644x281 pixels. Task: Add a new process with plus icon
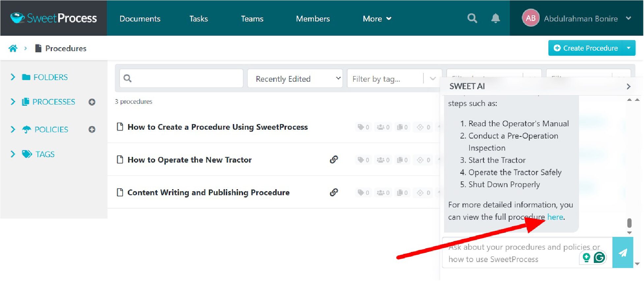[92, 102]
